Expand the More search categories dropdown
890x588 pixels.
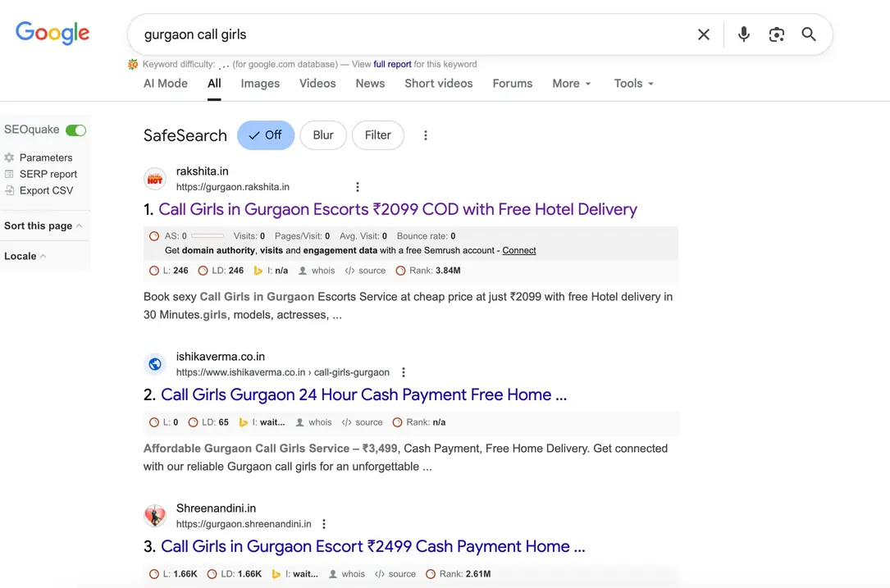point(572,84)
